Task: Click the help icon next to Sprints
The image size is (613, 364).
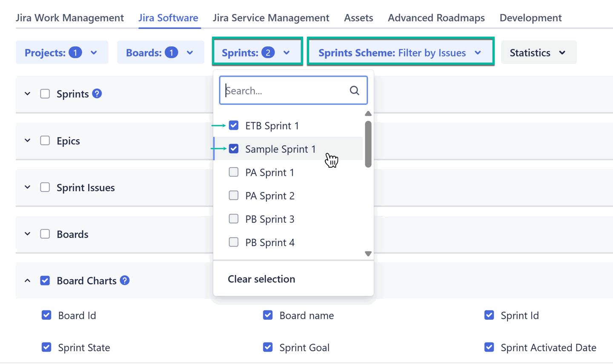Action: [97, 94]
